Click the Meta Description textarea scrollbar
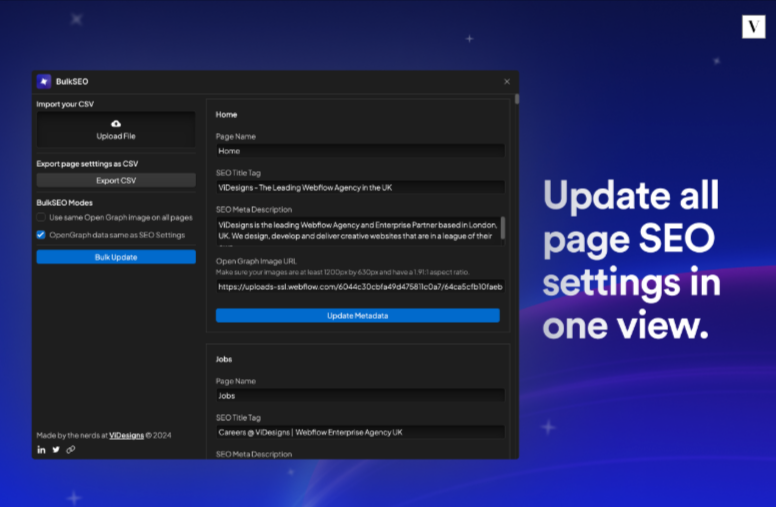 coord(503,228)
